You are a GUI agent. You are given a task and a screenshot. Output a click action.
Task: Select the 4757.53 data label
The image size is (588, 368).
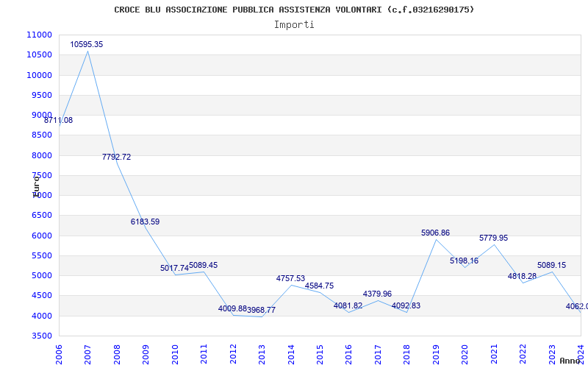290,278
